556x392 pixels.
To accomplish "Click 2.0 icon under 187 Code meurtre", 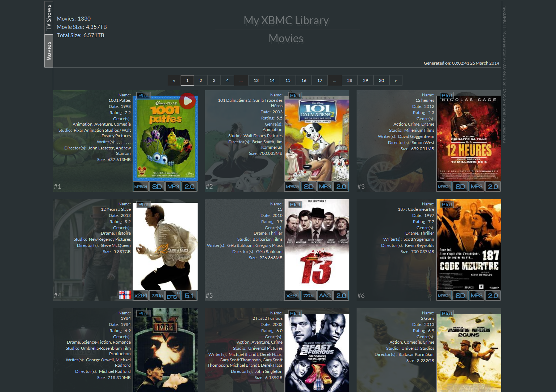I will click(x=493, y=296).
